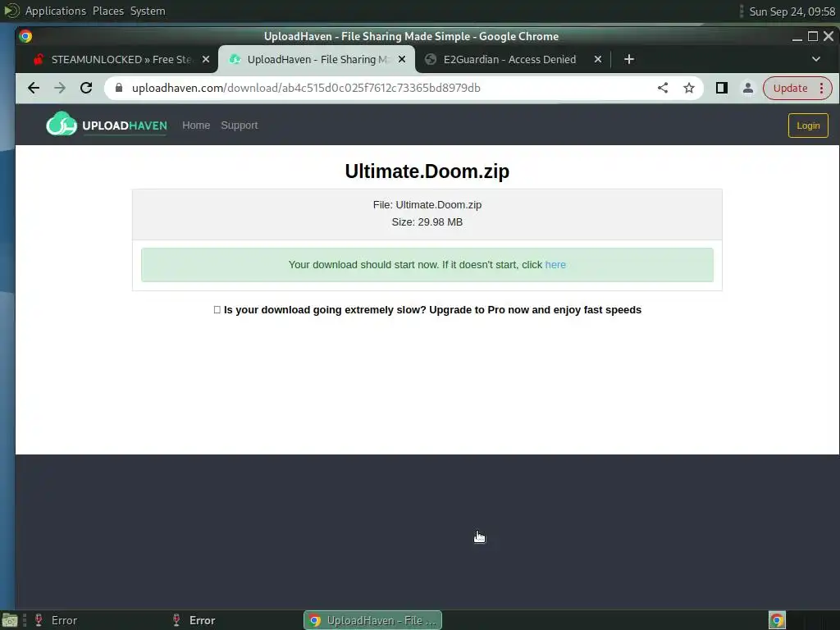Open the Chrome side panel
840x630 pixels.
tap(722, 88)
